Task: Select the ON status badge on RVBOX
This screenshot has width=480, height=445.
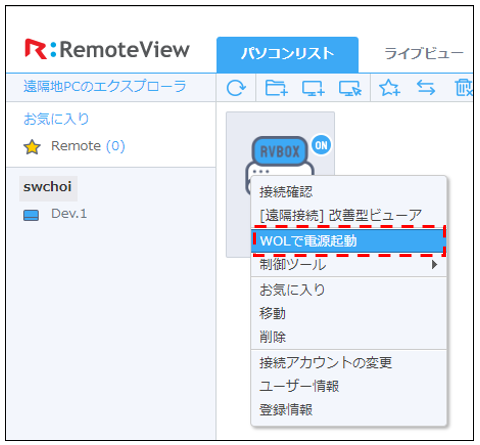Action: pos(321,145)
